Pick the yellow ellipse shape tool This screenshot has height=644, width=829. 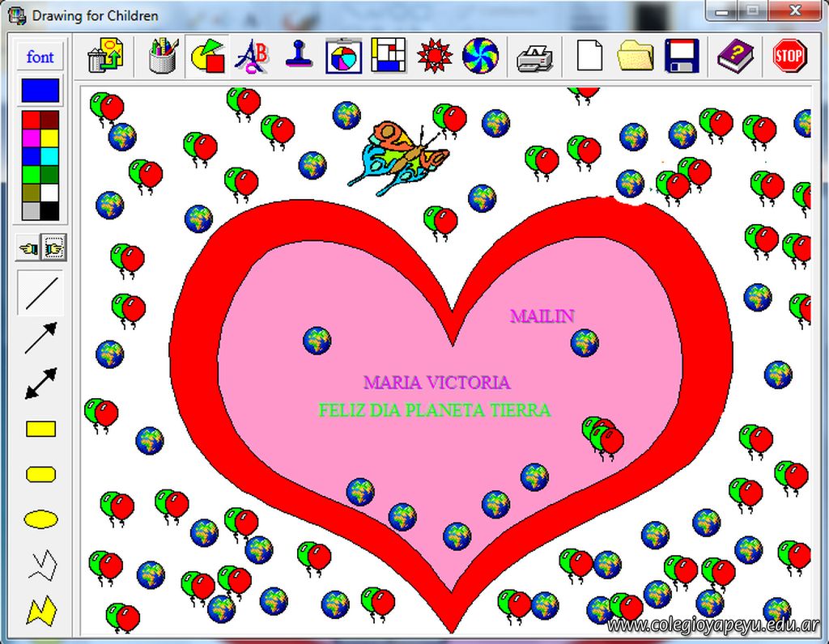tap(40, 519)
